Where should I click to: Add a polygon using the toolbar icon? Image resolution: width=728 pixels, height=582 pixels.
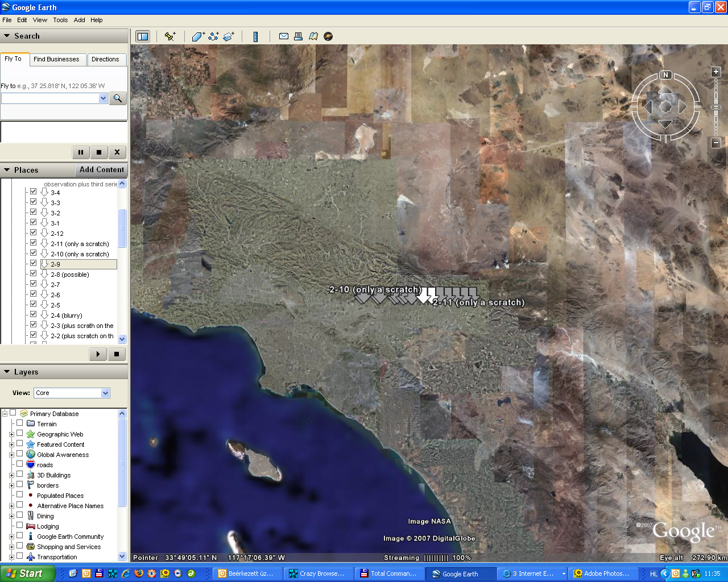tap(198, 36)
